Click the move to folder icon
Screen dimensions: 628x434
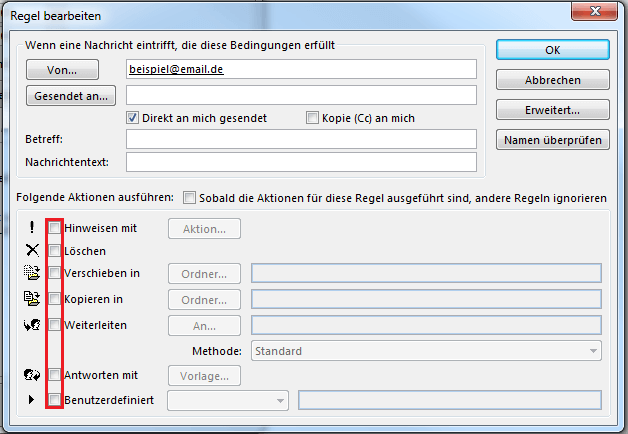point(32,273)
